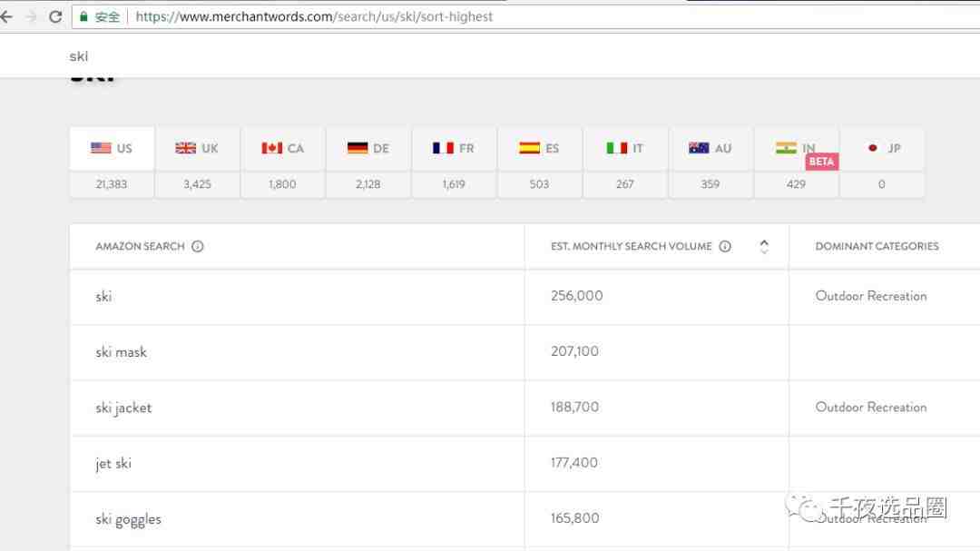Switch to the UK country tab
Image resolution: width=980 pixels, height=551 pixels.
click(x=197, y=149)
